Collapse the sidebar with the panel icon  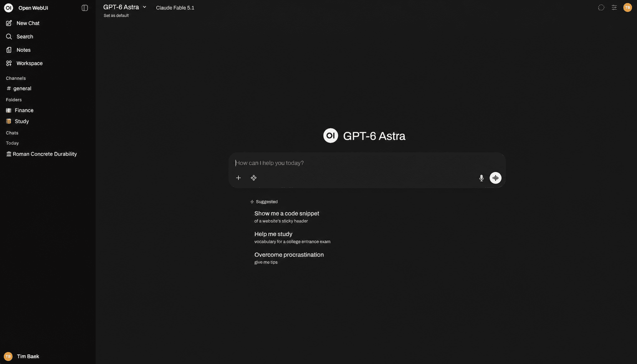coord(85,8)
